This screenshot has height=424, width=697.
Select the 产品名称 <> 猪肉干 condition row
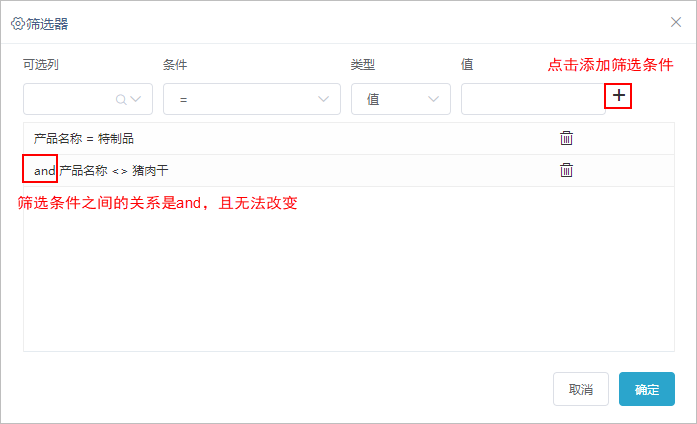point(349,171)
